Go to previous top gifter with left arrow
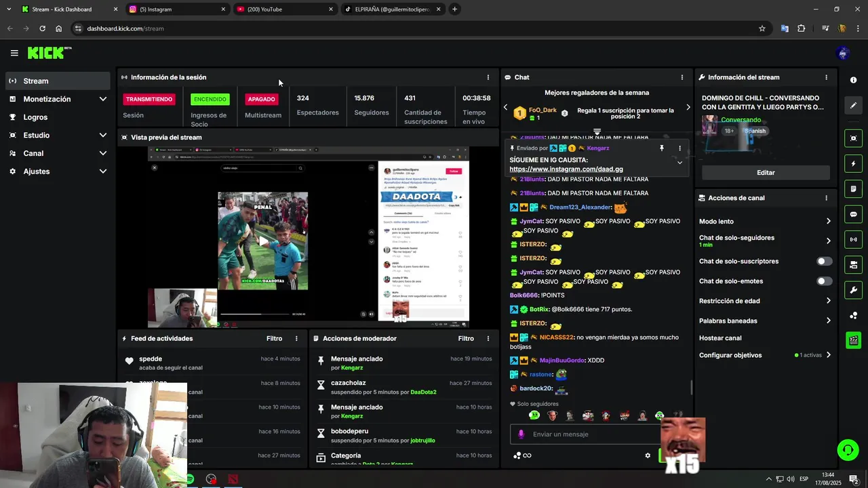The image size is (868, 488). click(x=505, y=107)
